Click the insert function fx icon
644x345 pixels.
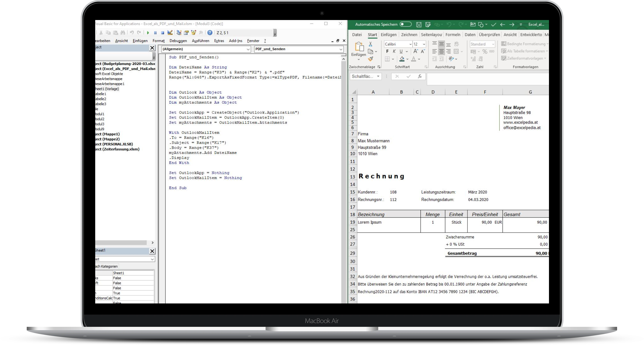420,76
